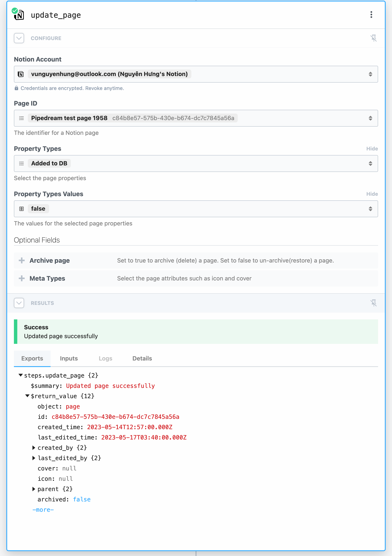This screenshot has height=556, width=392.
Task: Click the list icon in the Property Types field
Action: click(21, 163)
